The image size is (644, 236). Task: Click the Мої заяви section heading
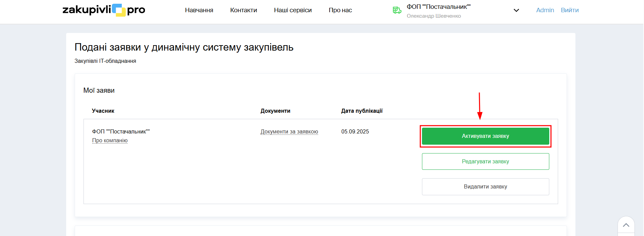coord(99,91)
